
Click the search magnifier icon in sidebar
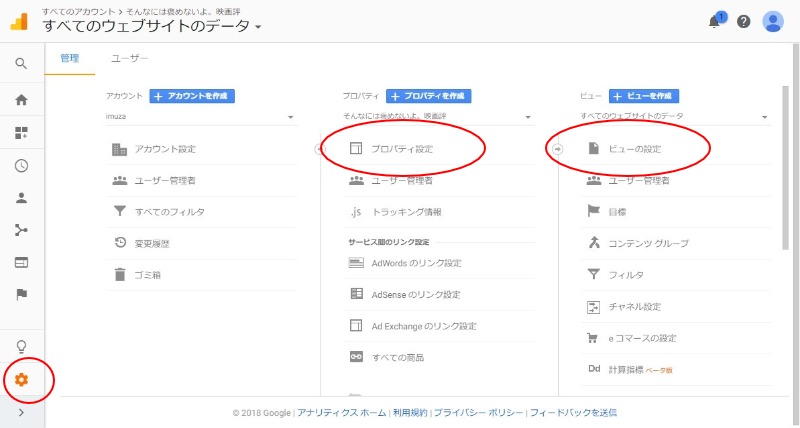(x=21, y=64)
